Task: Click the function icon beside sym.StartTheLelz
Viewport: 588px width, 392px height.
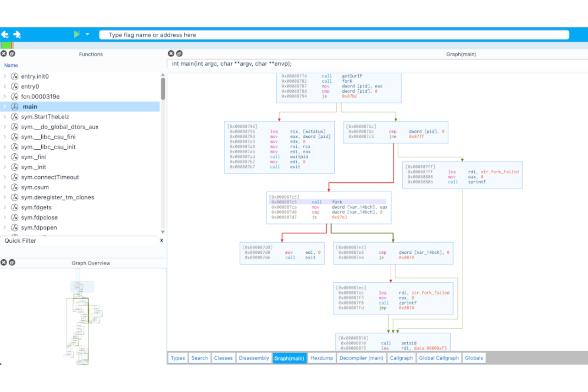Action: tap(15, 117)
